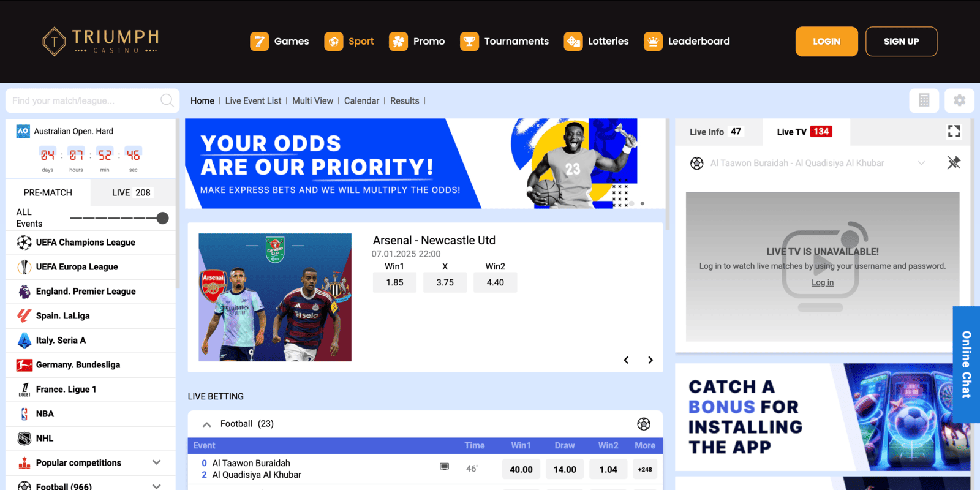
Task: Click the football filter icon in Live Betting
Action: pyautogui.click(x=643, y=424)
